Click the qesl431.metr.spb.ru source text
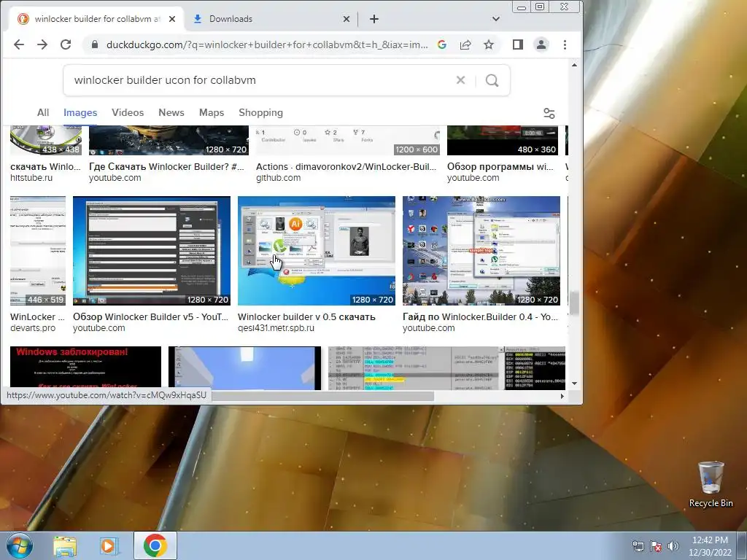 [276, 328]
